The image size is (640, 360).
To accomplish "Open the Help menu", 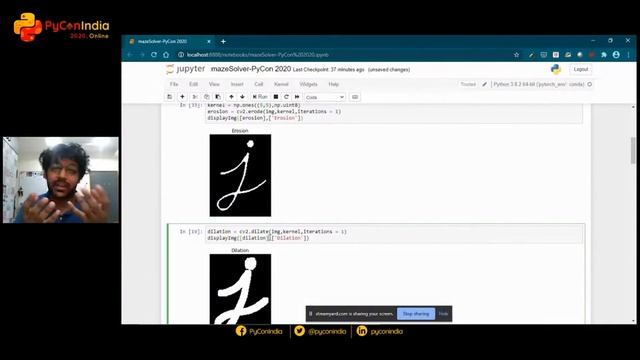I will tap(333, 84).
